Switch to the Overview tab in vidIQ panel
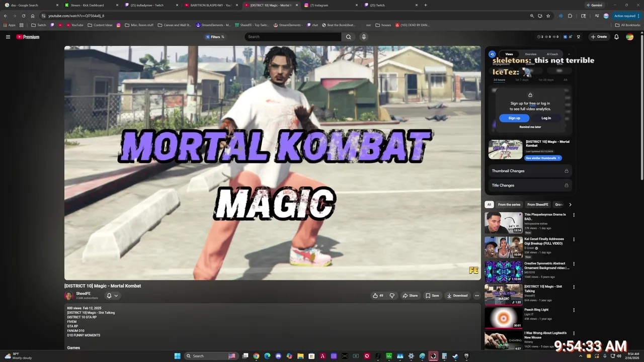Image resolution: width=644 pixels, height=362 pixels. point(530,54)
